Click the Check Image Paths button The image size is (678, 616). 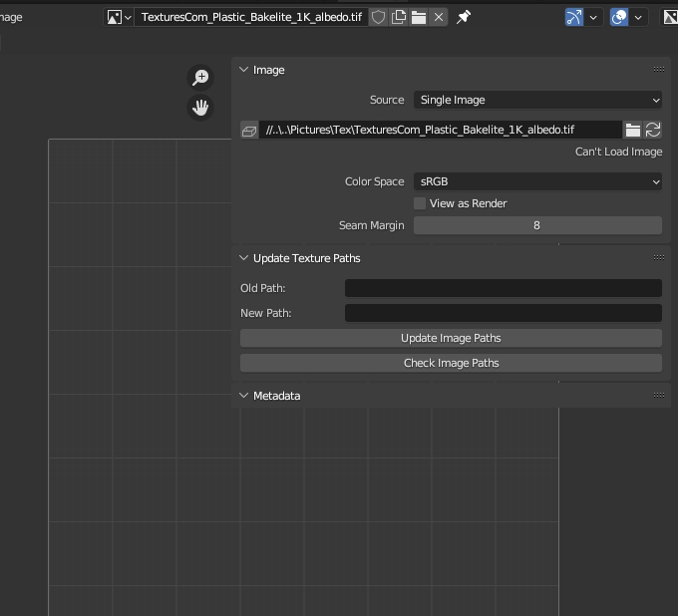click(x=451, y=363)
